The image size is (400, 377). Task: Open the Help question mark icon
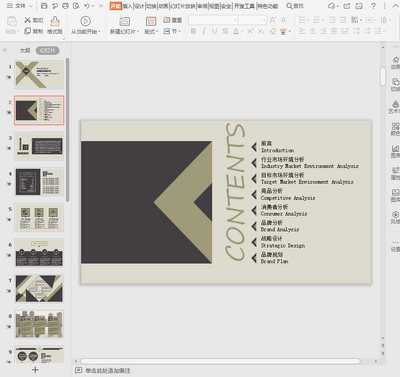[373, 6]
